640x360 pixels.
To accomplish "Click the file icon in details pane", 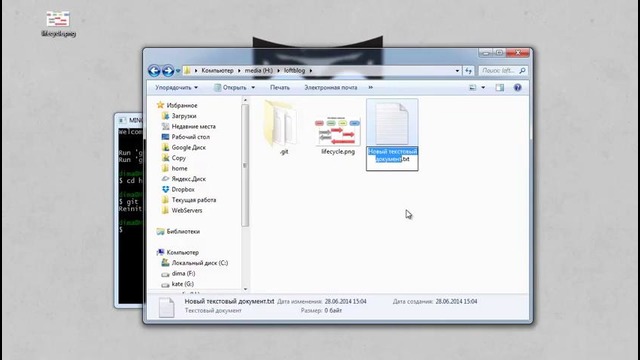I will [167, 307].
